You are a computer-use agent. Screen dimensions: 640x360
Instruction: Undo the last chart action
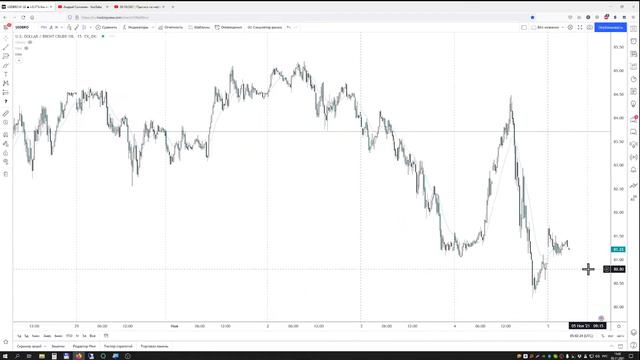[289, 27]
